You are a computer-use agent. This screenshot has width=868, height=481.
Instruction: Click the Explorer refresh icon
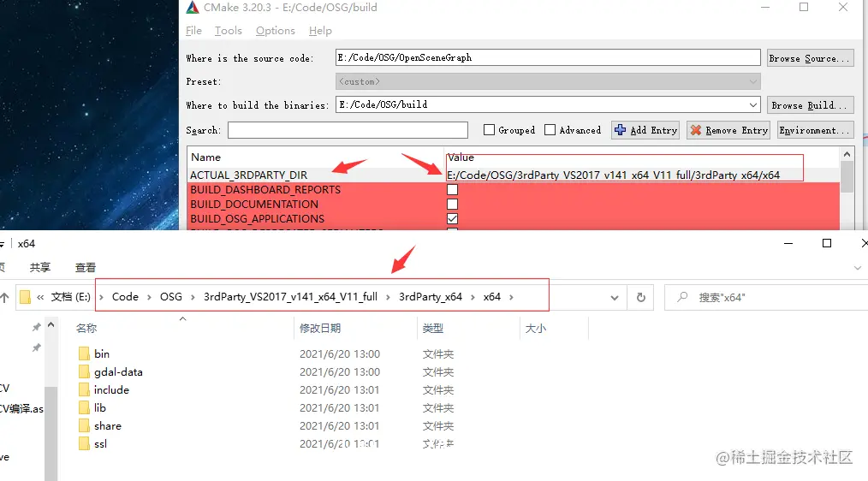click(641, 297)
